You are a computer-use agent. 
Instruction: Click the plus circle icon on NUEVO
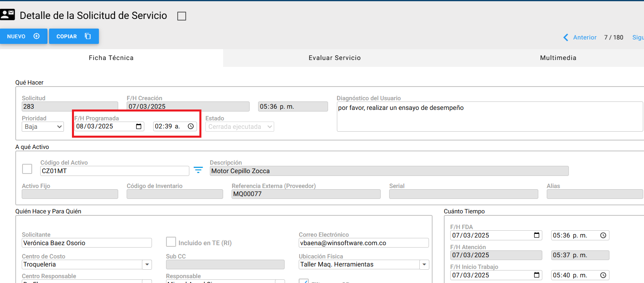click(37, 36)
